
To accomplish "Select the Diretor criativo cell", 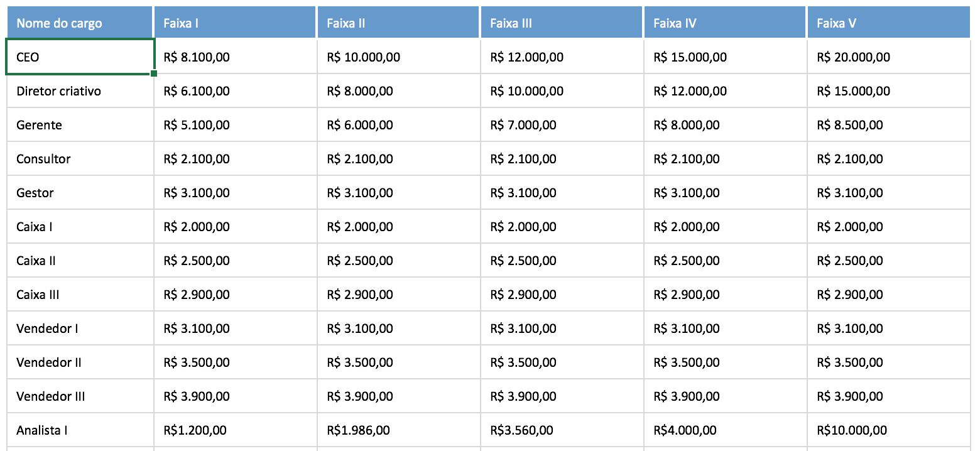I will pos(80,91).
